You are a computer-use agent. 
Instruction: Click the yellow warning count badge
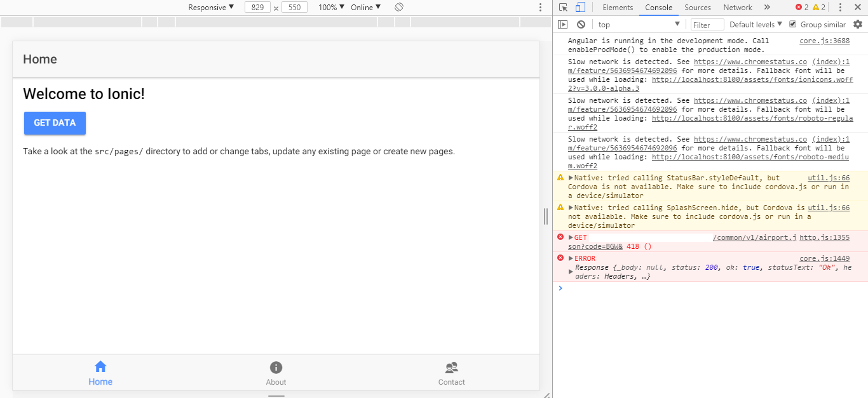point(818,8)
